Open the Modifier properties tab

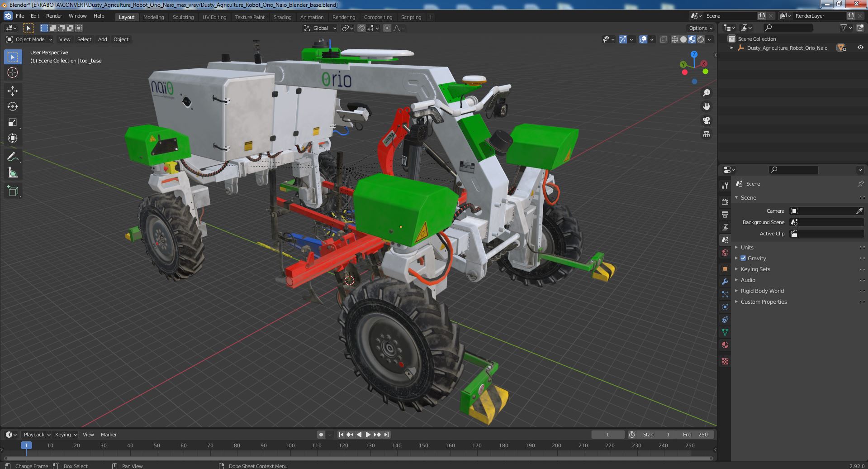pyautogui.click(x=725, y=282)
